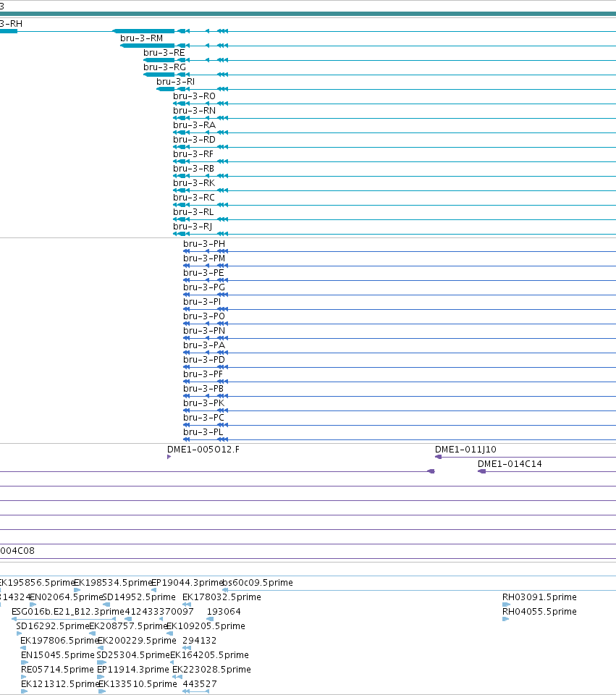Select feature 294132
616x695 pixels.
(x=200, y=641)
